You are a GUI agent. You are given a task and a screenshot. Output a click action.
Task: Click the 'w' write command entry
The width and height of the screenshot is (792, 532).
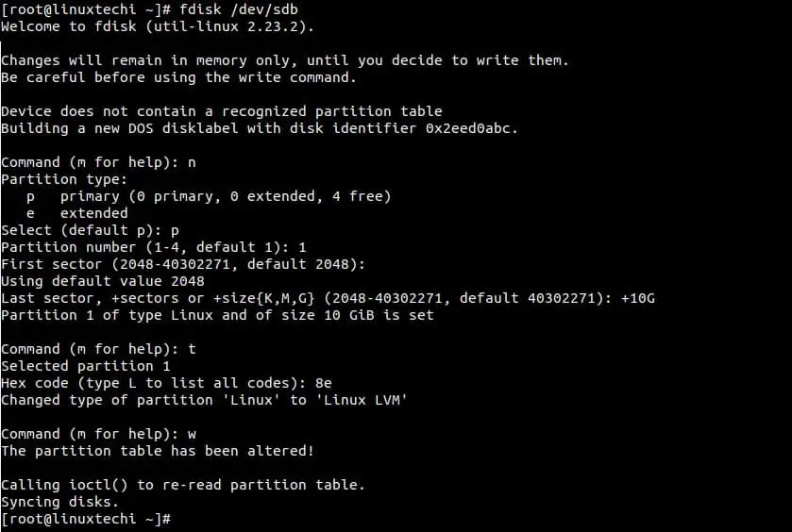click(x=192, y=435)
